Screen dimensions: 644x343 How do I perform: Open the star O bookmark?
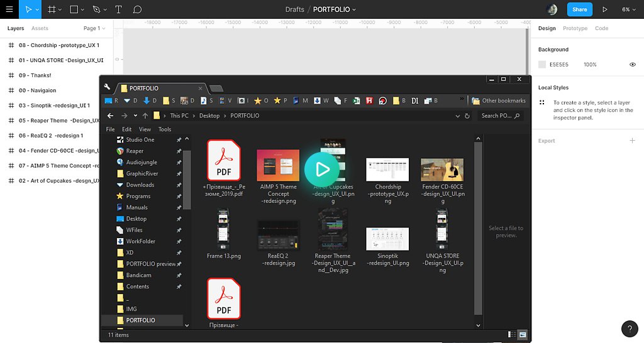point(261,101)
